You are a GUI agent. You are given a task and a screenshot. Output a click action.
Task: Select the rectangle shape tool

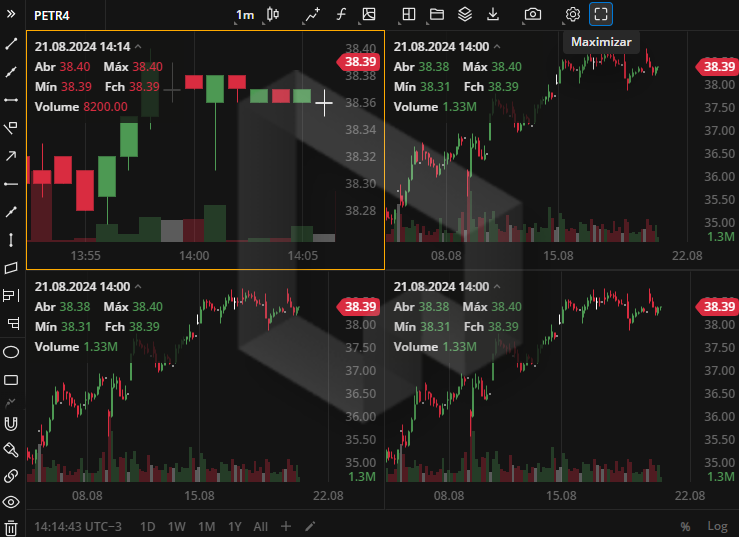[11, 380]
